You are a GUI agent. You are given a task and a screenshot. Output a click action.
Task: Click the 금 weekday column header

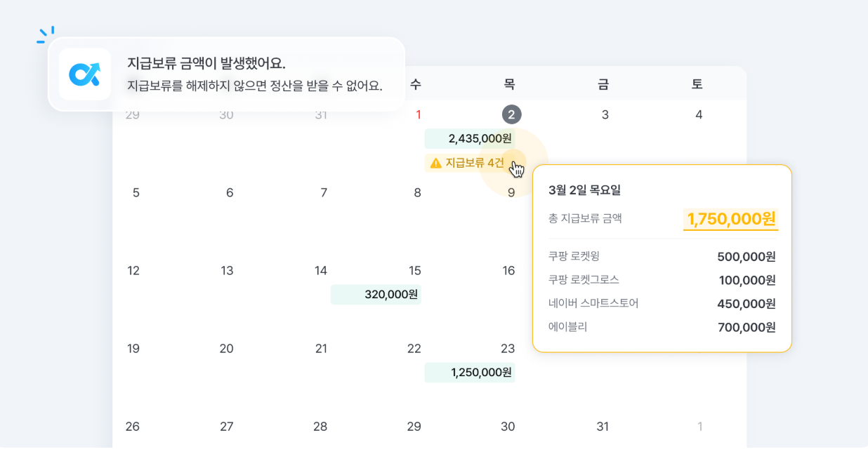coord(603,84)
